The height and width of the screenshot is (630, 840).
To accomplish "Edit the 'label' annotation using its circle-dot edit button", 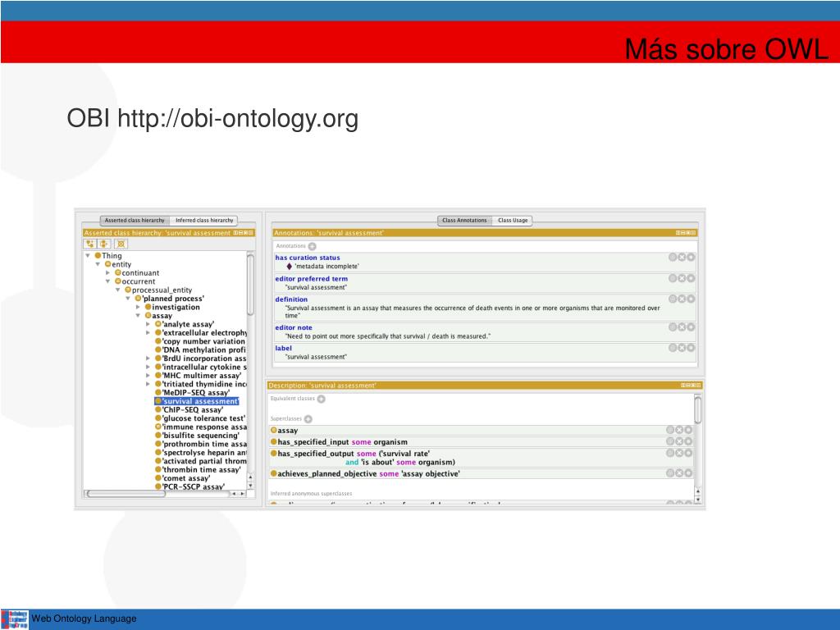I will click(x=691, y=348).
